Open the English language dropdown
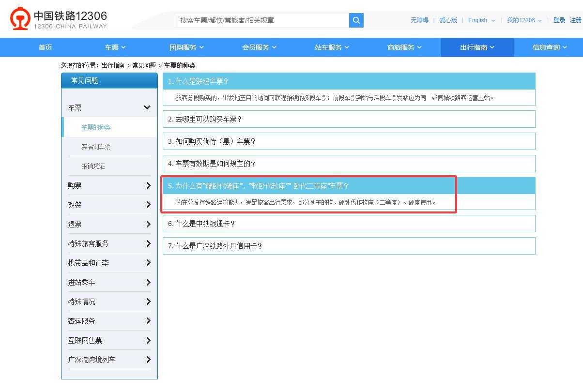 click(x=482, y=20)
